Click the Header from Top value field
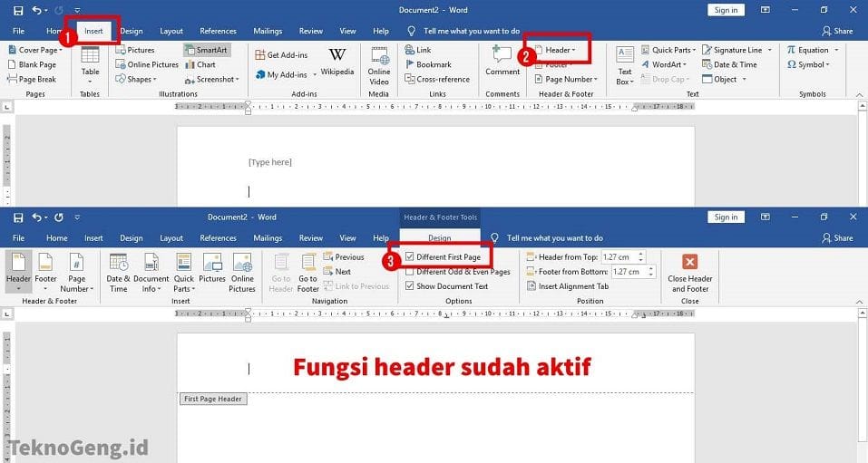Image resolution: width=868 pixels, height=463 pixels. pos(618,256)
